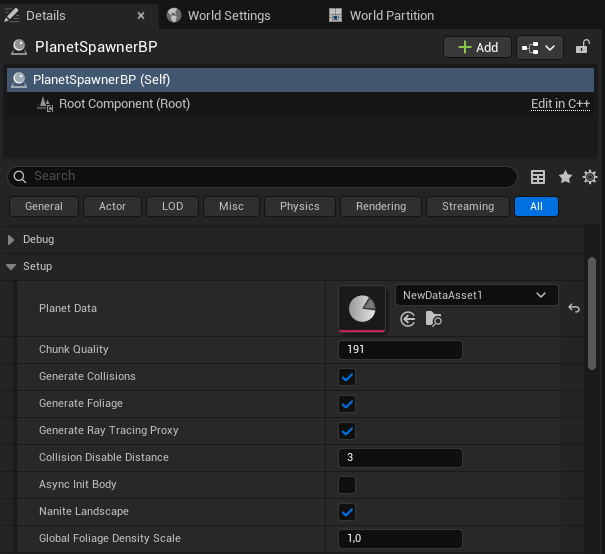Click the search magnifier icon

pos(20,177)
